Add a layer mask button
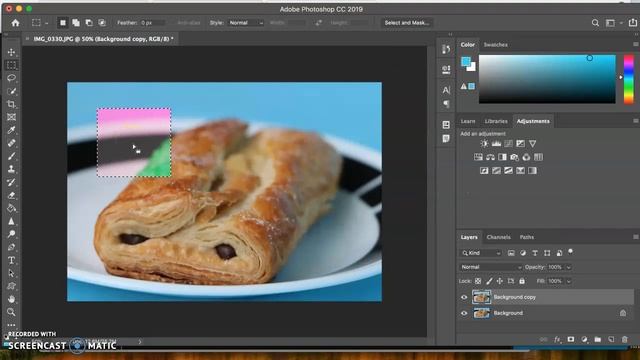 571,339
